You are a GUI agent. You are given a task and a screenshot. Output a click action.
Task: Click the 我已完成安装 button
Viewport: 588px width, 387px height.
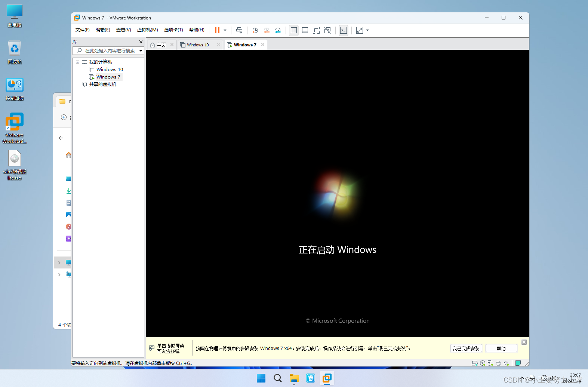pyautogui.click(x=466, y=348)
